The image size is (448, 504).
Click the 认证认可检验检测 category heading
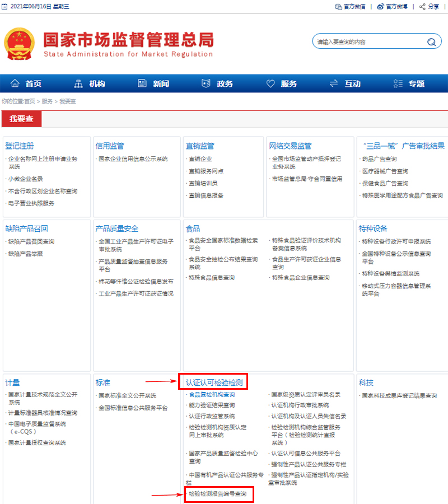tap(214, 382)
